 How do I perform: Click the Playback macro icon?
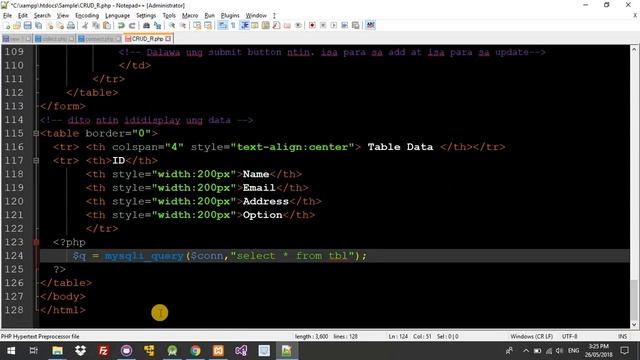[x=334, y=25]
